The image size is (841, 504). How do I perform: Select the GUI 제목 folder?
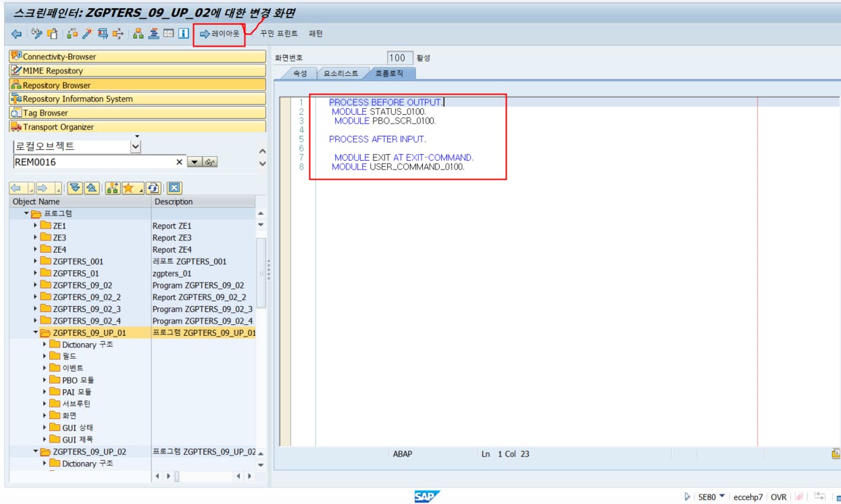(78, 440)
